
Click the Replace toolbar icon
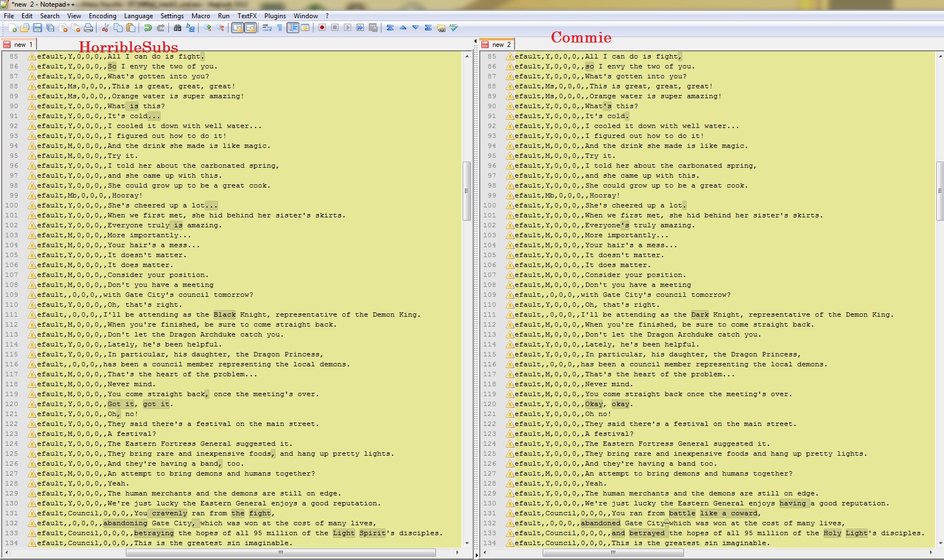tap(190, 28)
